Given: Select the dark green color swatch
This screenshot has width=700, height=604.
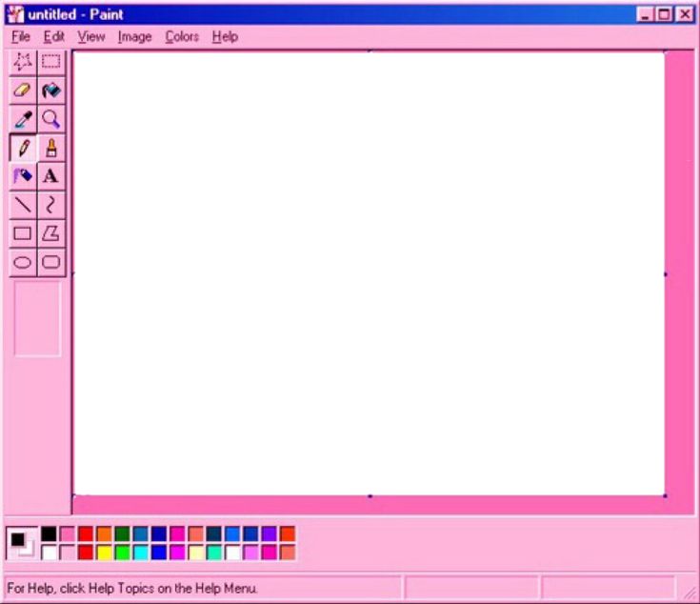Looking at the screenshot, I should tap(122, 534).
